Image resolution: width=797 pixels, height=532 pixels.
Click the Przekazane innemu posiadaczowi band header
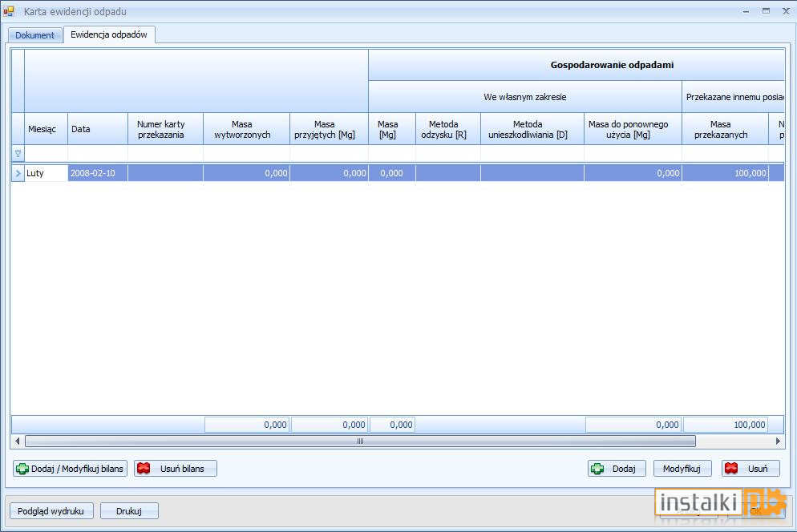(x=734, y=96)
